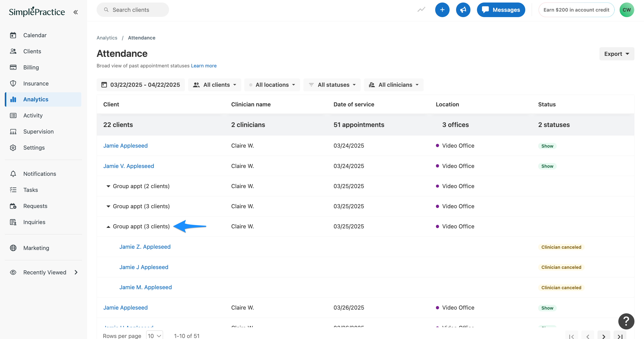This screenshot has width=644, height=339.
Task: Click the Tasks checklist icon
Action: click(13, 190)
